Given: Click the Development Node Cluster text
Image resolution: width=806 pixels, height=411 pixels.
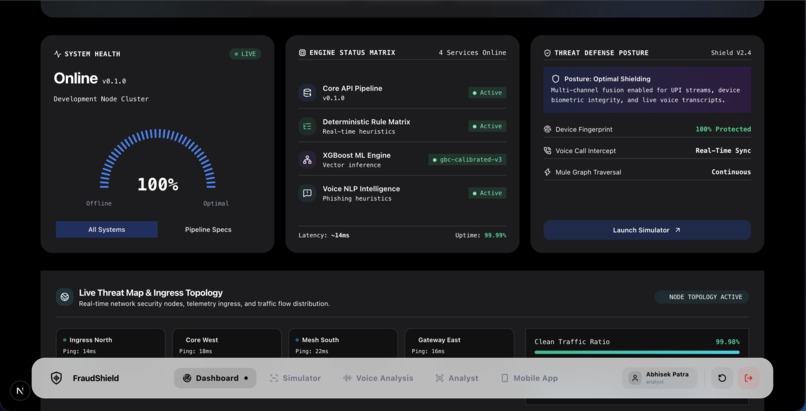Looking at the screenshot, I should 101,99.
